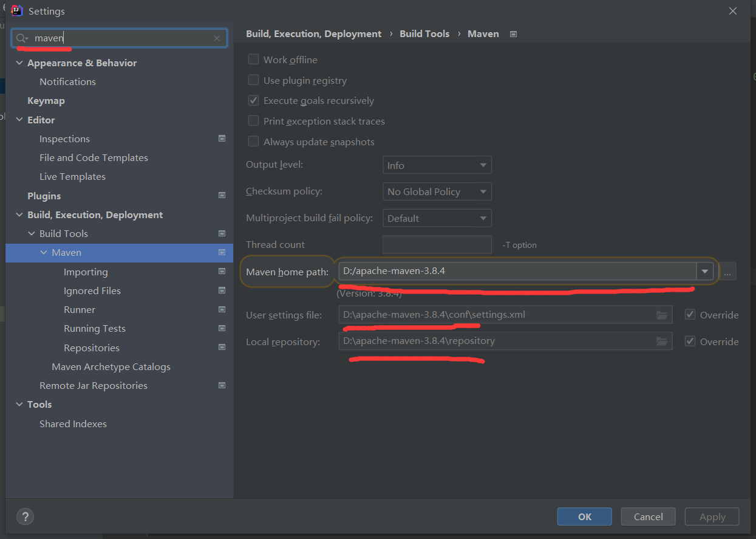756x539 pixels.
Task: Click the settings indicator icon beside Inspections
Action: 222,139
